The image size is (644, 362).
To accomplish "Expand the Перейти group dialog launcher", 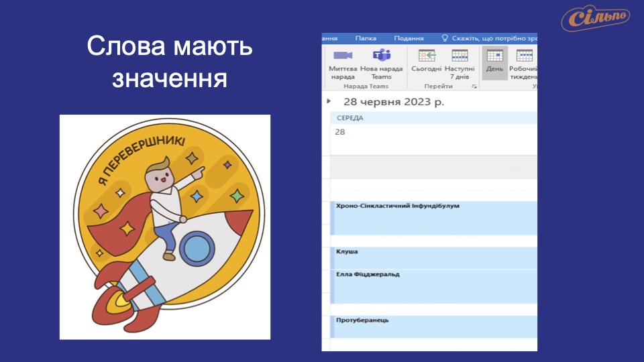I will tap(474, 86).
